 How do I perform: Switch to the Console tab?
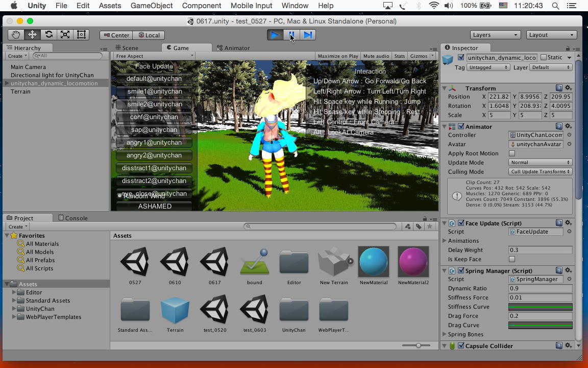[x=73, y=218]
